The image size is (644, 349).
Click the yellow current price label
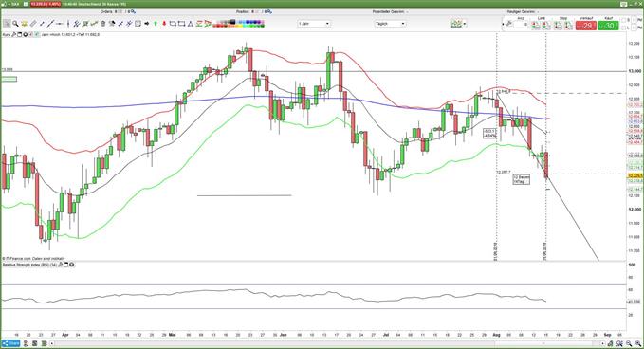[x=635, y=175]
